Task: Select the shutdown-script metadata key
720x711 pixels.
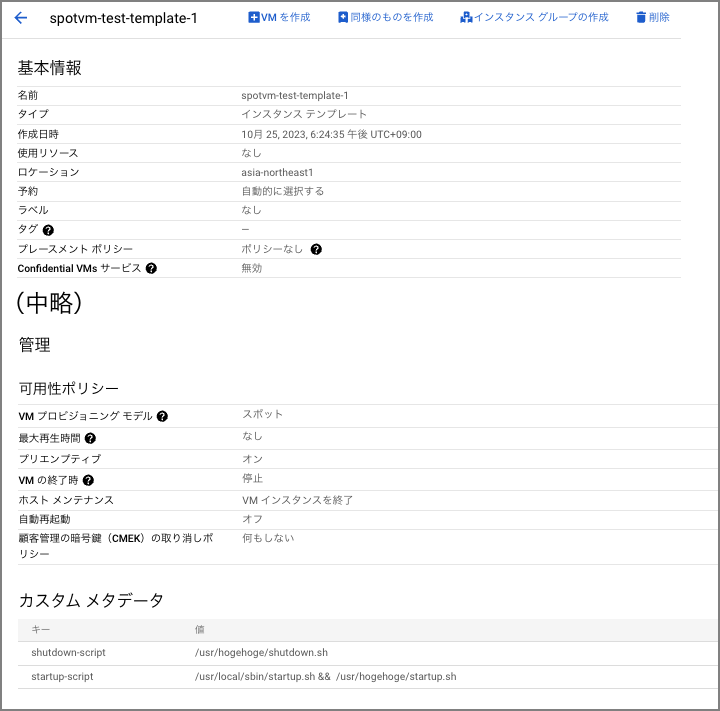Action: (x=68, y=653)
